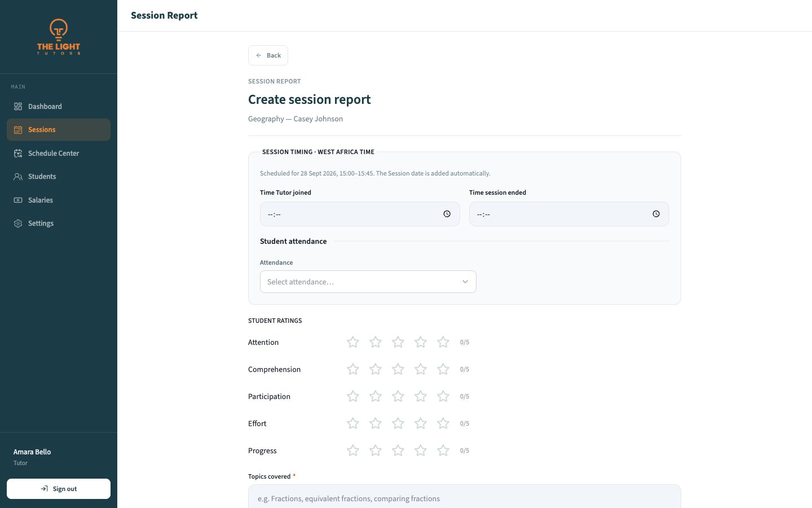This screenshot has height=508, width=812.
Task: Click the Create session report heading
Action: tap(310, 99)
